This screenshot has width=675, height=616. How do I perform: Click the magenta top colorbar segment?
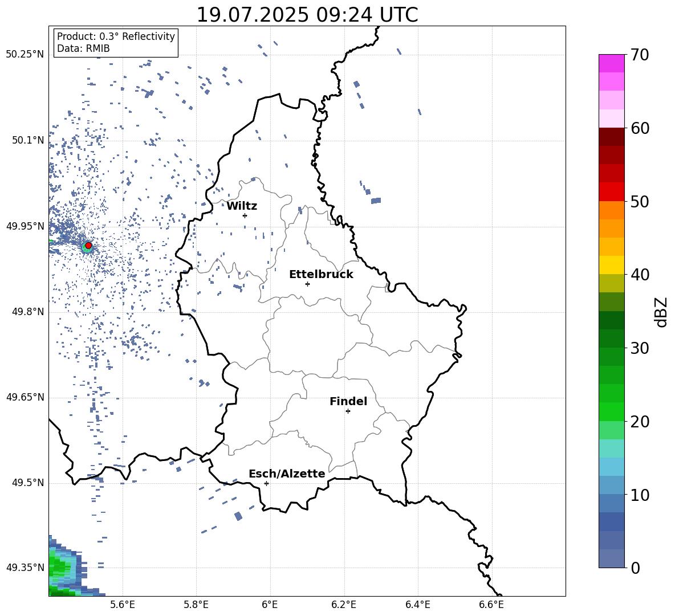click(611, 63)
